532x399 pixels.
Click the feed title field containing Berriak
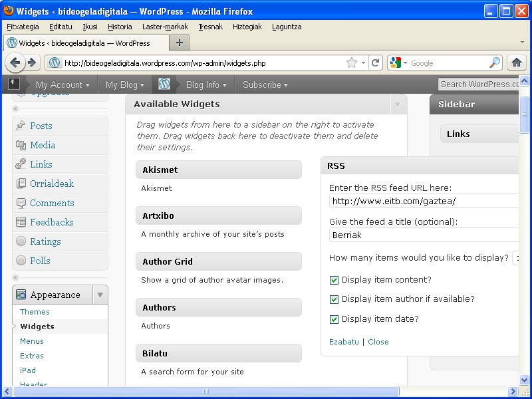[x=424, y=235]
